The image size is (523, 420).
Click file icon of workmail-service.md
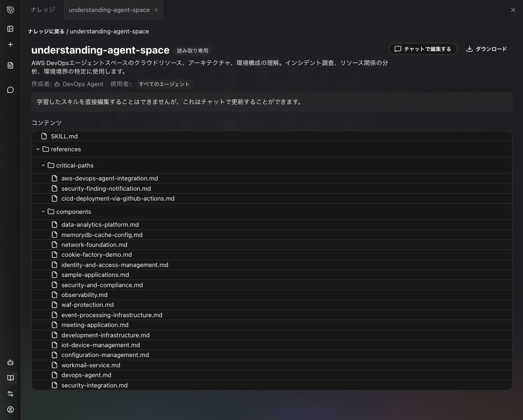point(54,365)
